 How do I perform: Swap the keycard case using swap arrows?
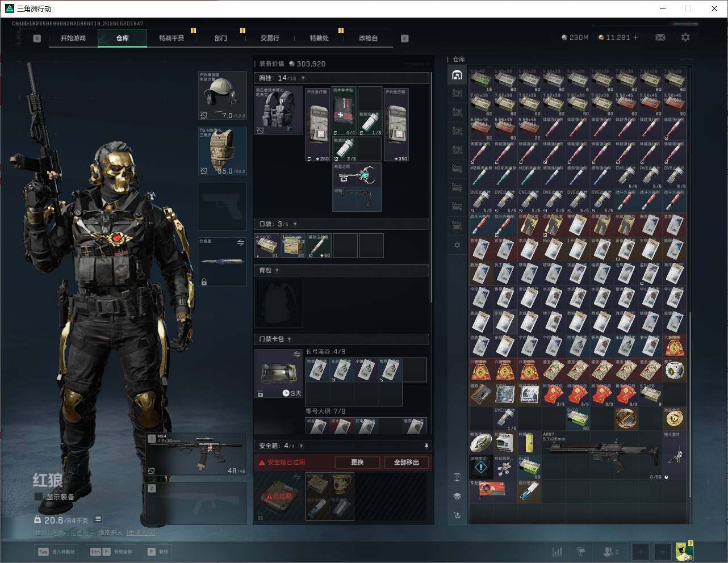(x=296, y=354)
